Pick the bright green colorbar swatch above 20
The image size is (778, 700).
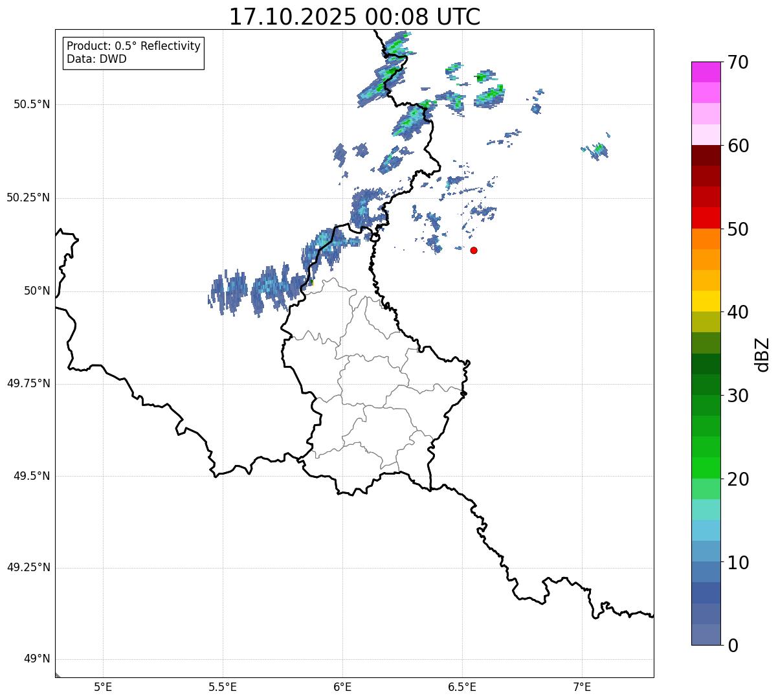point(706,468)
